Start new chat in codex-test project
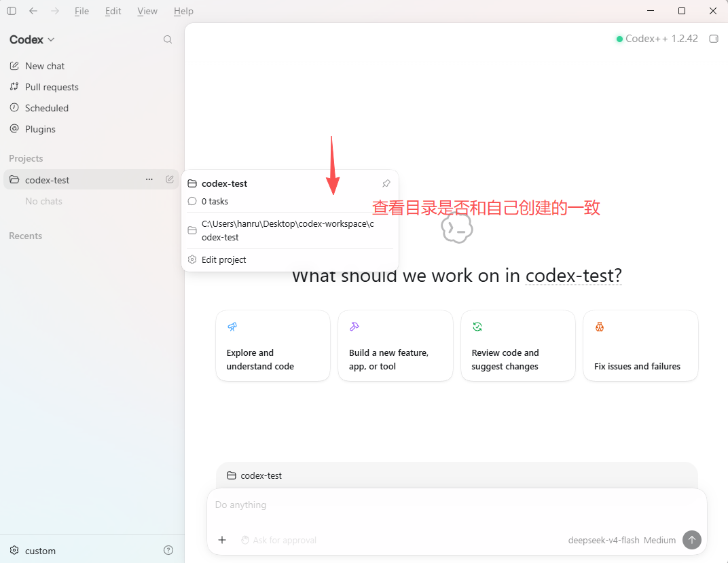The image size is (728, 563). [x=170, y=179]
